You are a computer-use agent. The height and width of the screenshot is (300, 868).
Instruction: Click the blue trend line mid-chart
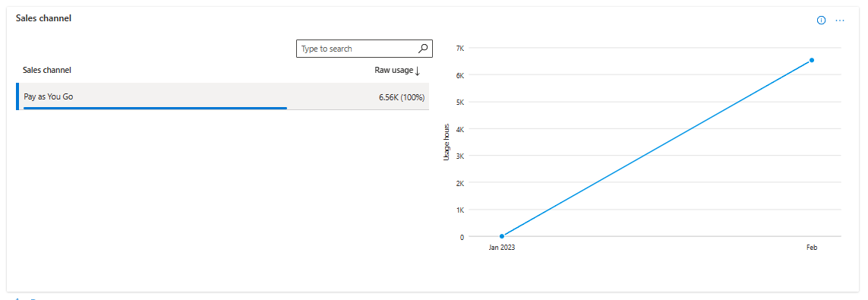657,148
